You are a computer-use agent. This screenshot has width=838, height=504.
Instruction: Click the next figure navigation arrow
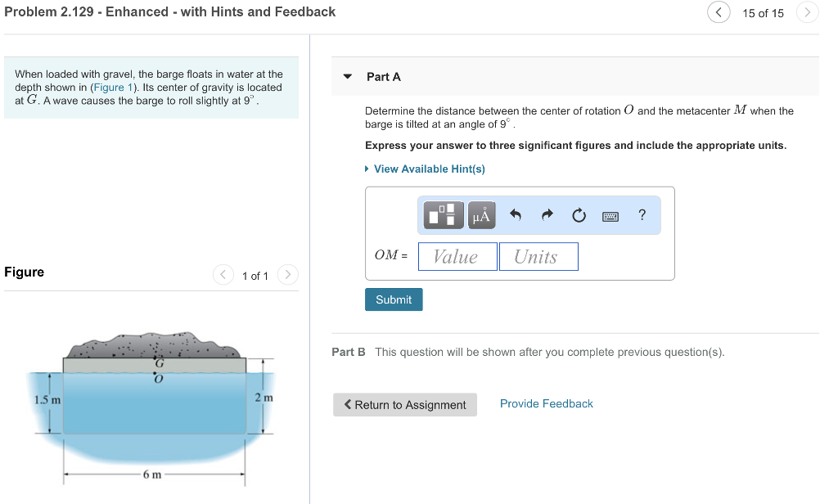point(287,276)
